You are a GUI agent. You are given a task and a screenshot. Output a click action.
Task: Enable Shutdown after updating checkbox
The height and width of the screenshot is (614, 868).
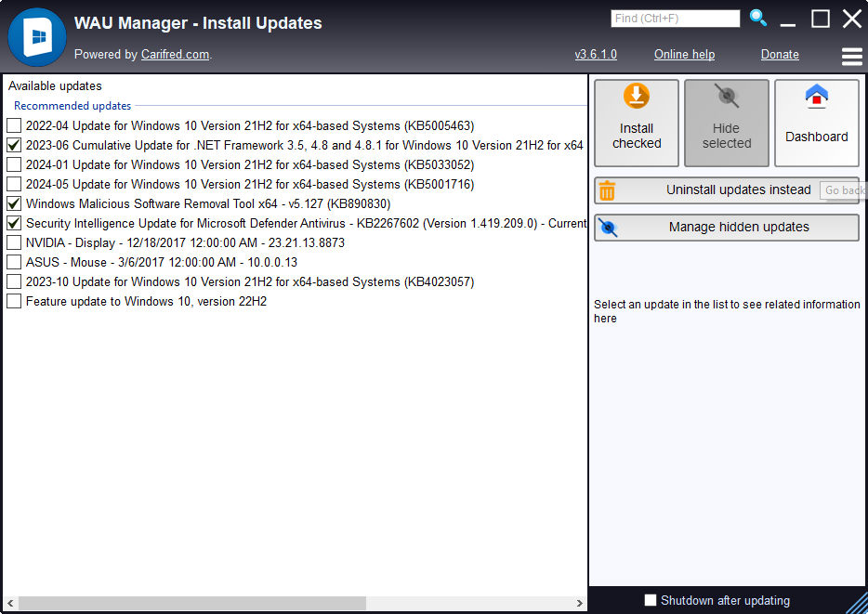point(651,600)
